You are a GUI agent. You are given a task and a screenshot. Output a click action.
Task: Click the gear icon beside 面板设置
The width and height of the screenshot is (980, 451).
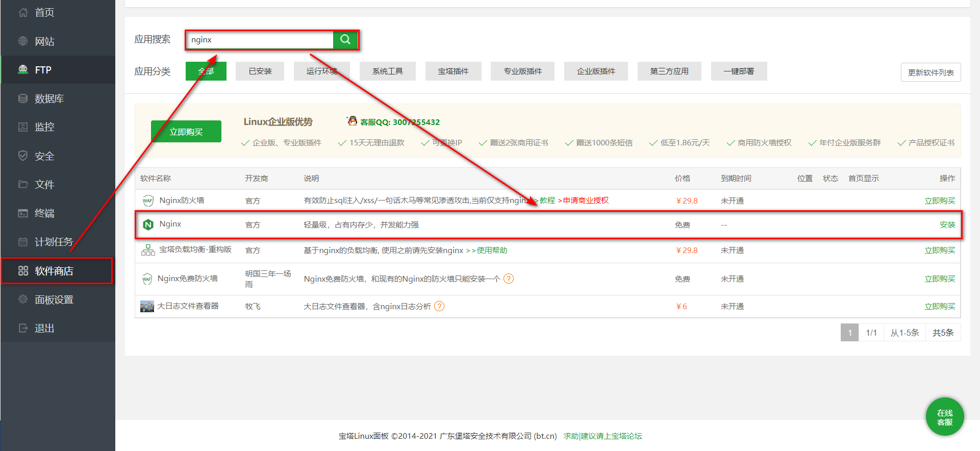(x=23, y=299)
